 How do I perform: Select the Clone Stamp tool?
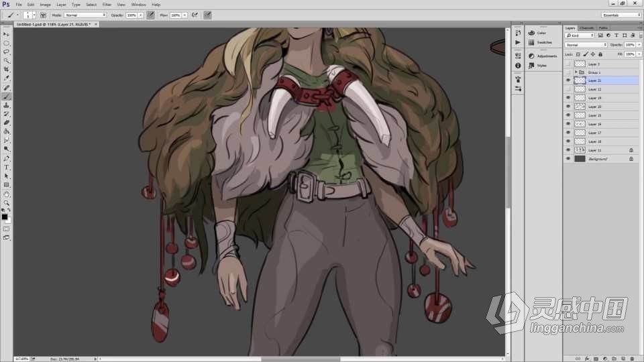coord(6,105)
